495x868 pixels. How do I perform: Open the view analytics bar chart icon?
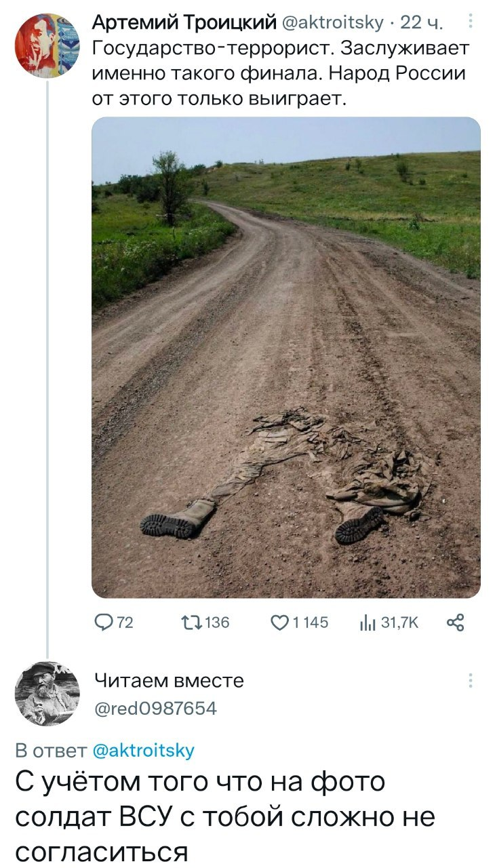368,623
